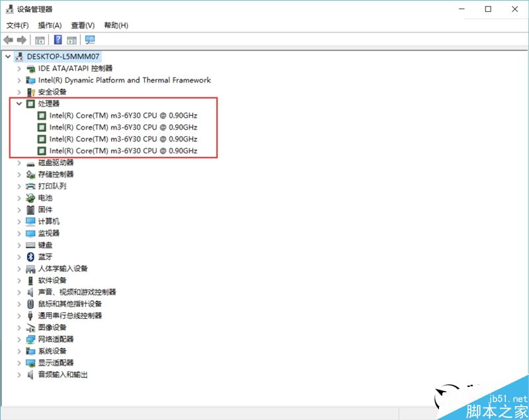Click the 蓝牙 Bluetooth icon
Image resolution: width=529 pixels, height=420 pixels.
[30, 257]
